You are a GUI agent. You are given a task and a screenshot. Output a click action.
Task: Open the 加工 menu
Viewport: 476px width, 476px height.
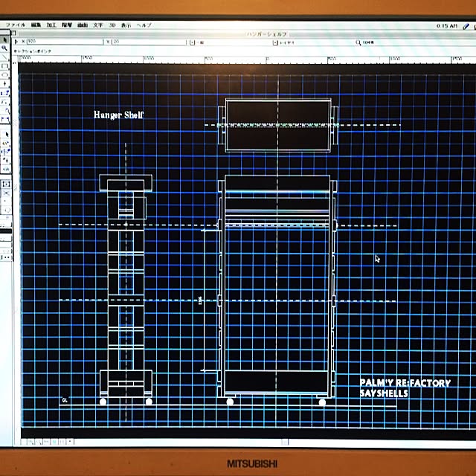click(x=51, y=25)
